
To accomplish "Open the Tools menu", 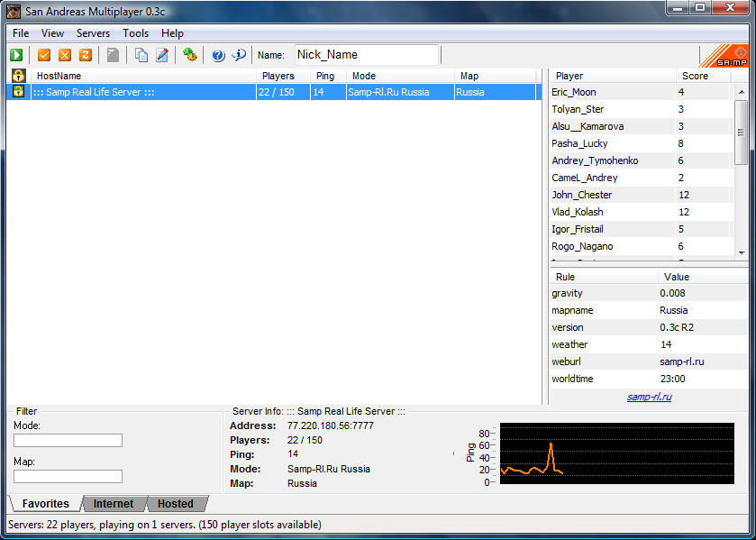I will (135, 33).
